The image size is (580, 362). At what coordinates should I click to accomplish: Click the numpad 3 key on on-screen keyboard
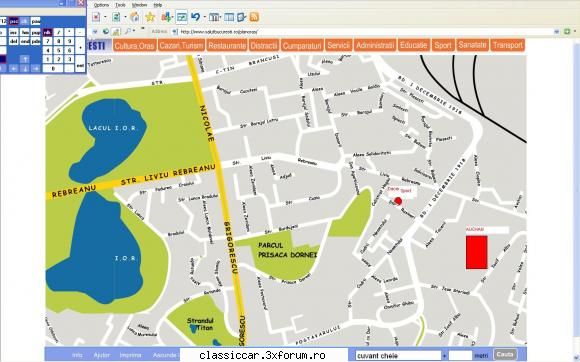click(69, 59)
